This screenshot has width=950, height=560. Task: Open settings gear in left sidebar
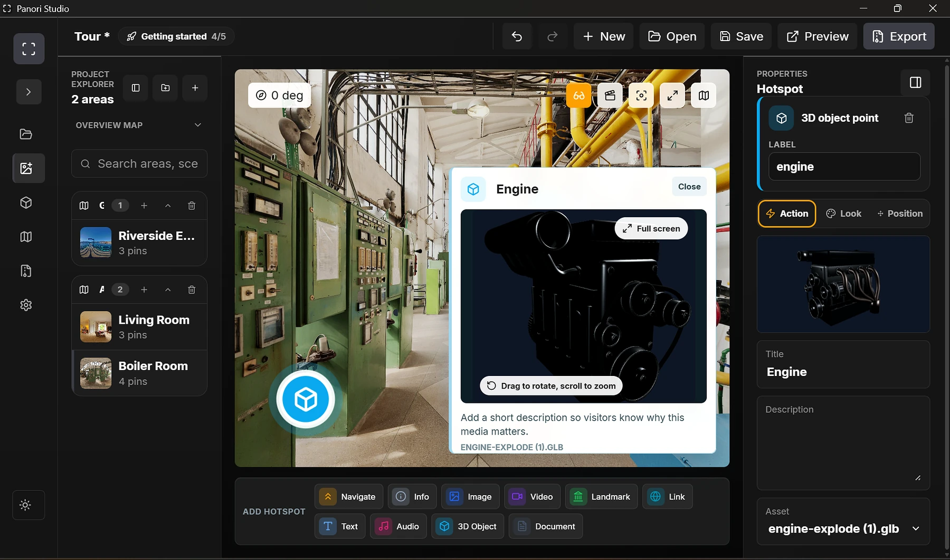click(x=26, y=305)
